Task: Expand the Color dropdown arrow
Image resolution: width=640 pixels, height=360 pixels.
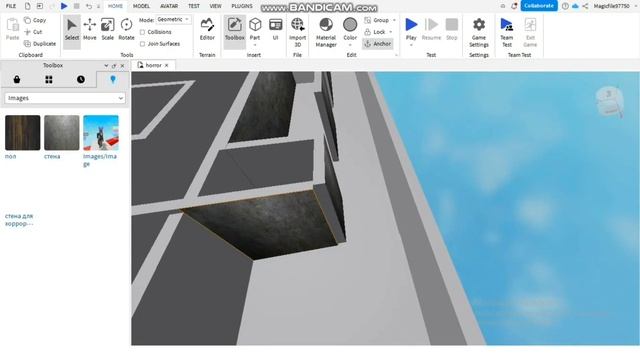Action: (350, 45)
